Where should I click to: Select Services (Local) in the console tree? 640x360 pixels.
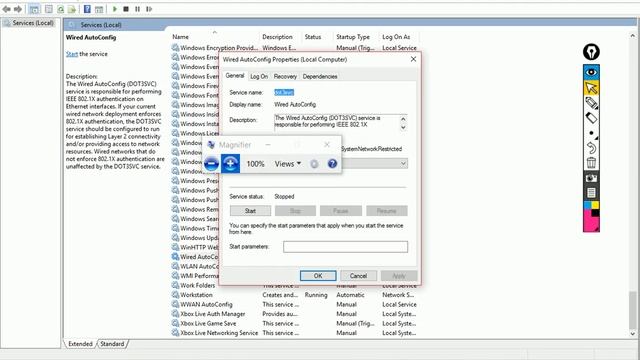click(x=33, y=23)
